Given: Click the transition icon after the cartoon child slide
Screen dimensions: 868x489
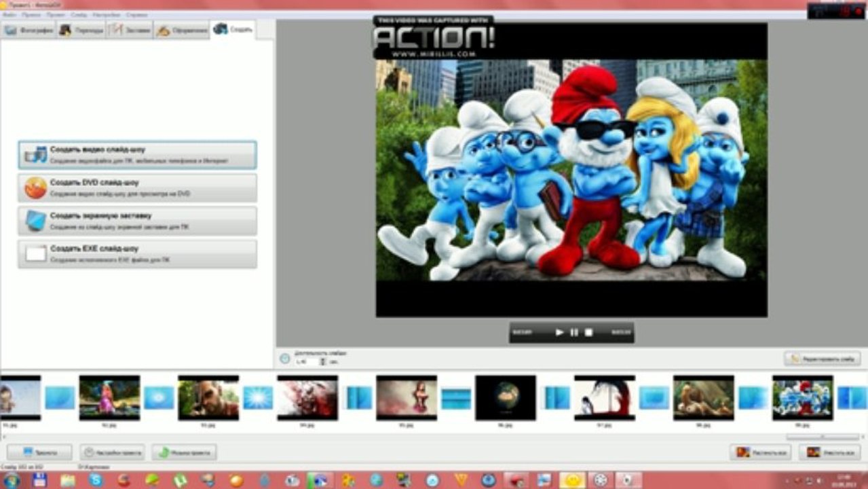Looking at the screenshot, I should (60, 397).
